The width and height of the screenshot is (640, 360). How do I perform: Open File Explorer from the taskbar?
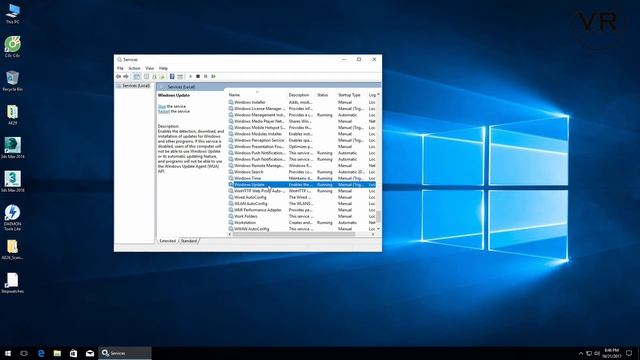tap(57, 353)
